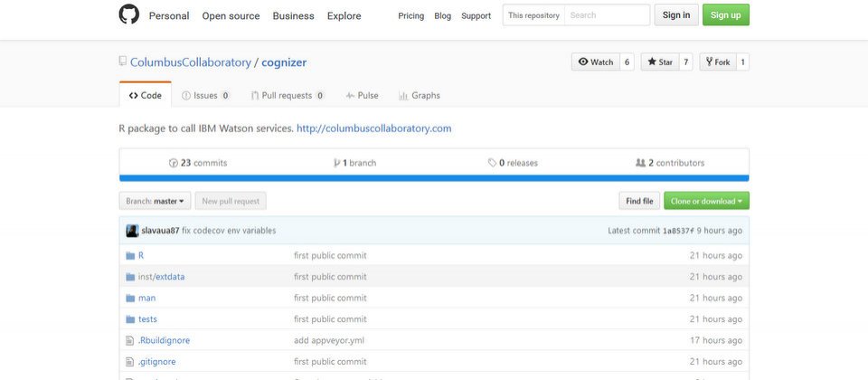Open the Pull requests tab
The width and height of the screenshot is (868, 380).
click(288, 95)
